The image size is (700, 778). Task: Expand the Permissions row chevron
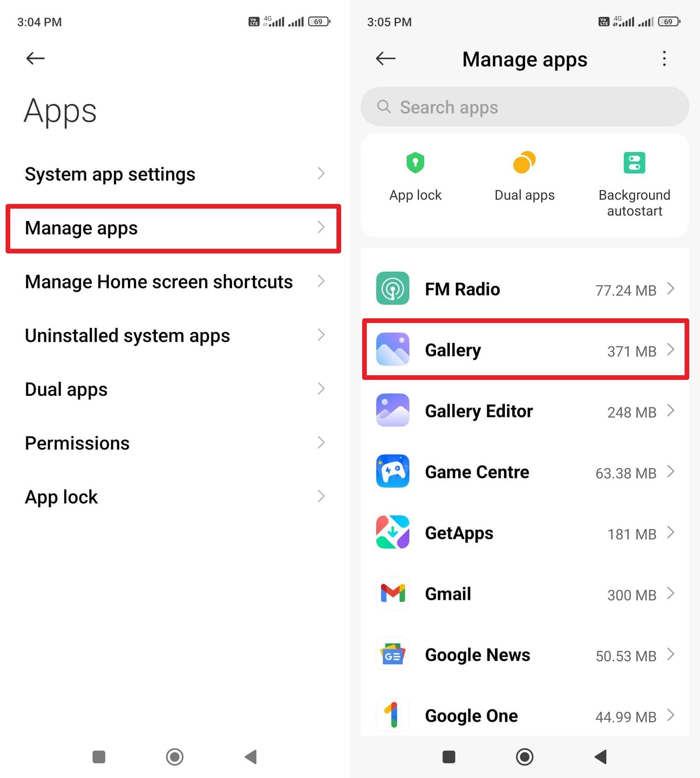pos(321,442)
